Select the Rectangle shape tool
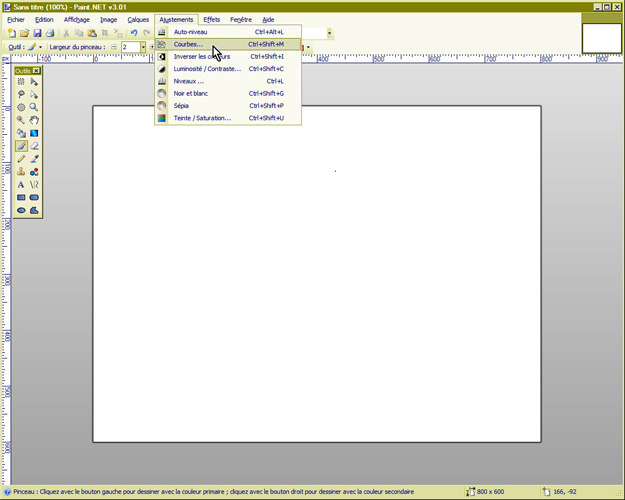The width and height of the screenshot is (625, 500). tap(21, 197)
